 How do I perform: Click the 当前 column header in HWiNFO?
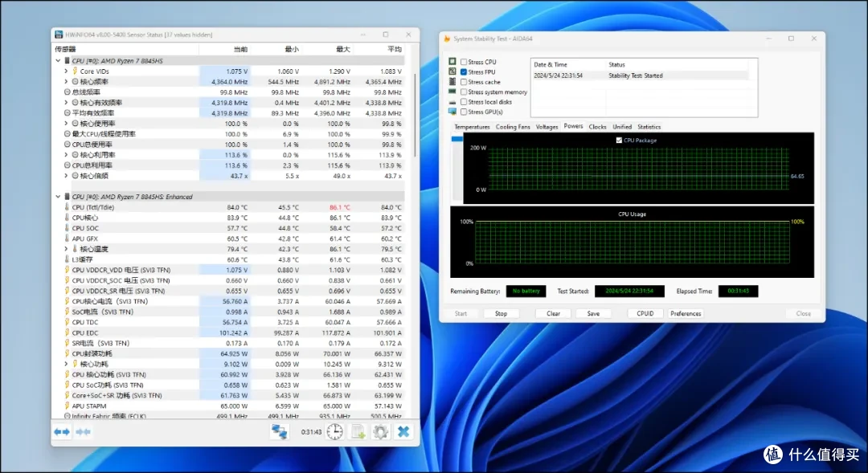[x=224, y=49]
